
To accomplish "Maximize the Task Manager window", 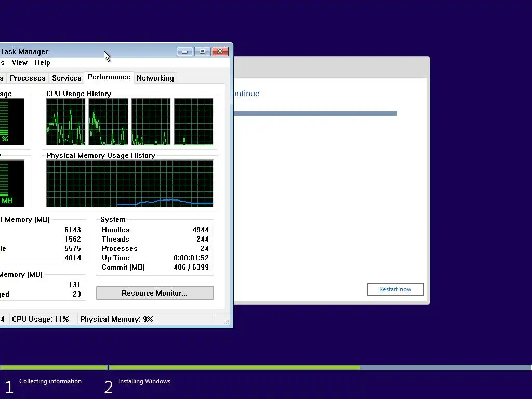I will pos(202,51).
